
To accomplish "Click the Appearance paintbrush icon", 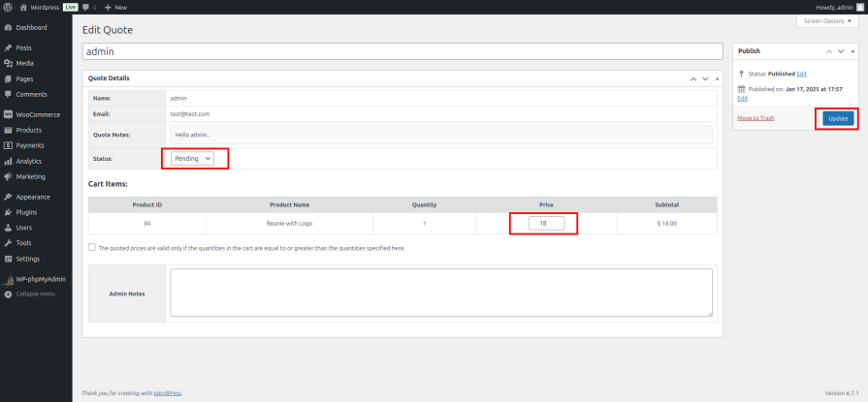I will (8, 197).
